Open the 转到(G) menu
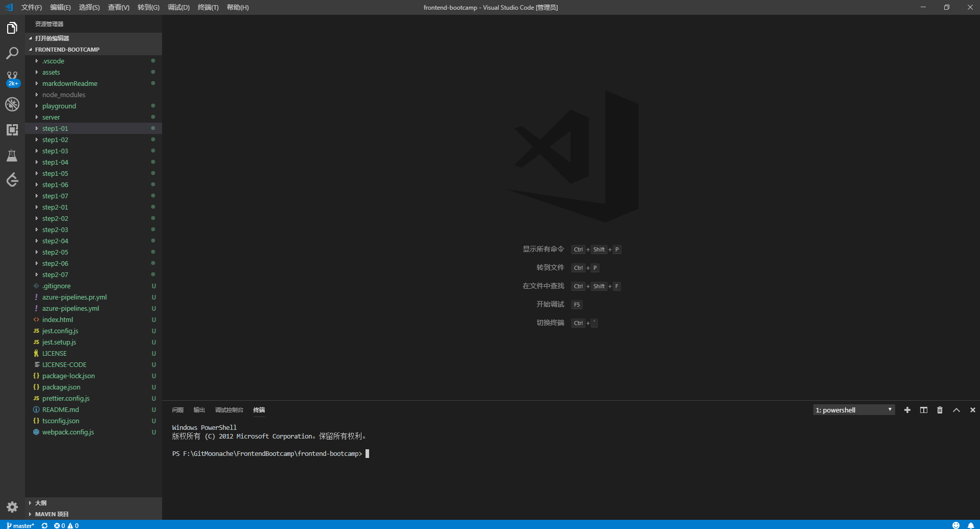 [x=148, y=7]
